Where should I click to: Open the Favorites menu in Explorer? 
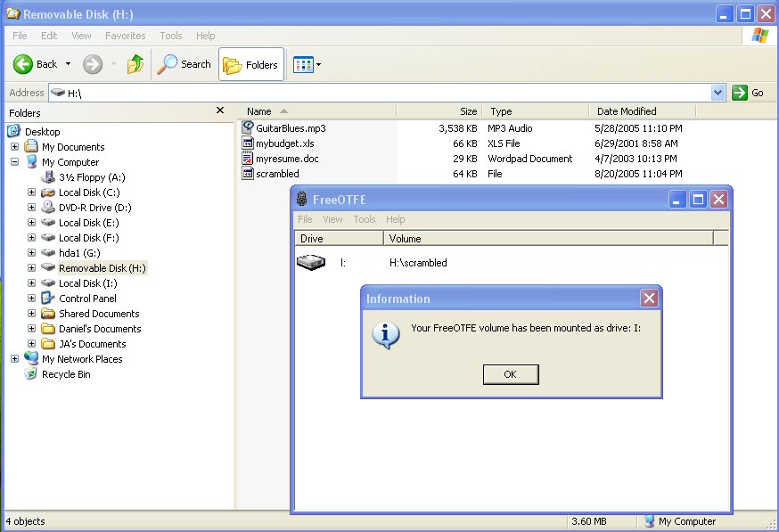click(126, 36)
